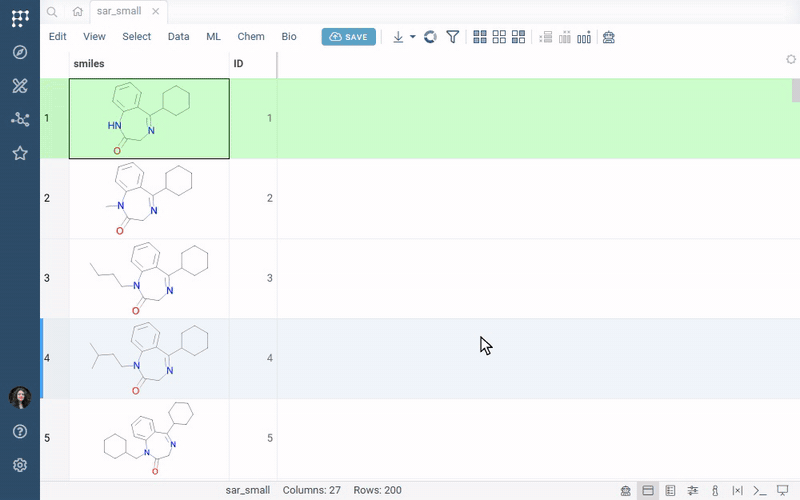Select the molecule in row 5

149,439
